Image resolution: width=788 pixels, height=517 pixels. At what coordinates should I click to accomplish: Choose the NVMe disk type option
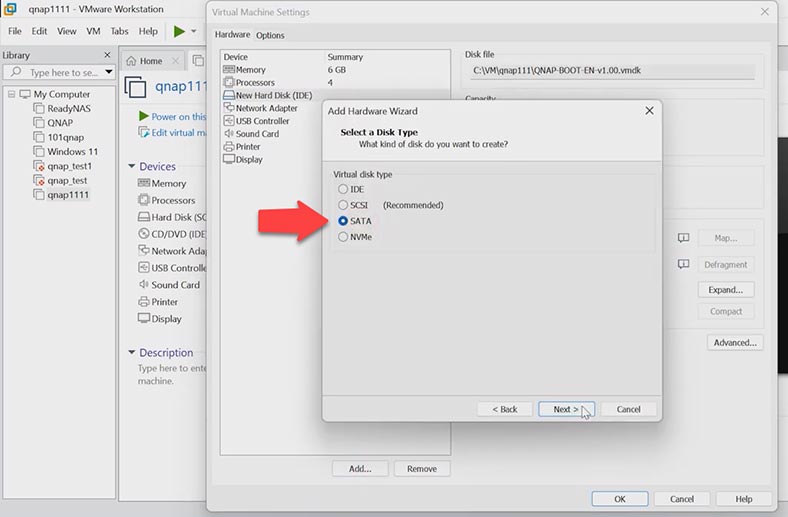343,237
